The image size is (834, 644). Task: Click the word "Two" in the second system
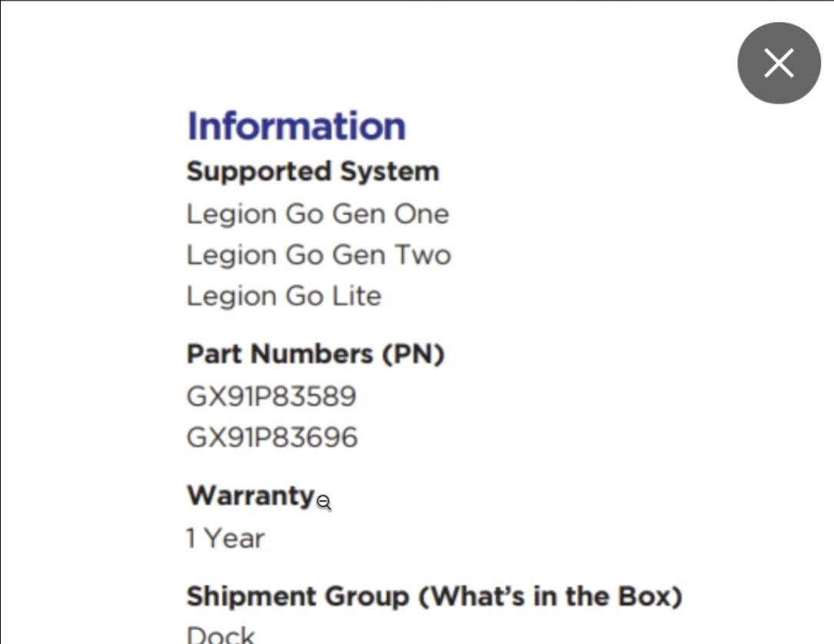click(423, 255)
